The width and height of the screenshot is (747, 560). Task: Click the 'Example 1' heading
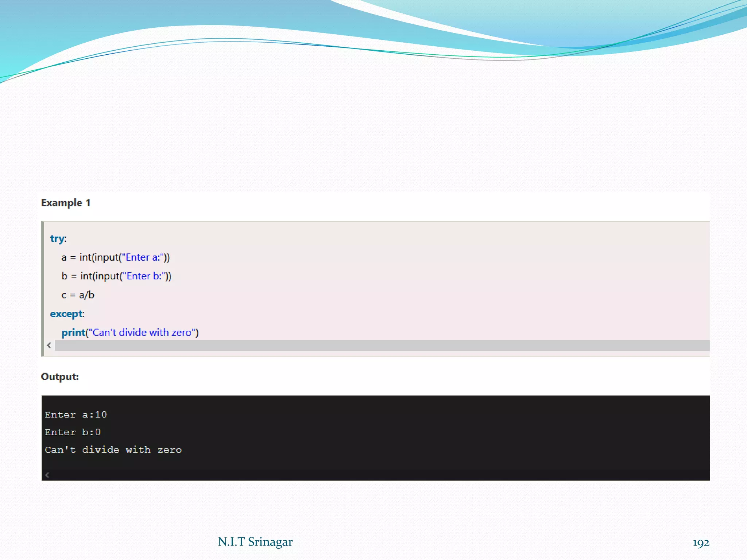(x=66, y=203)
